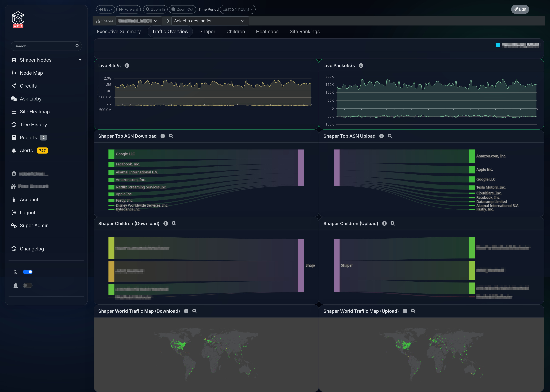This screenshot has width=550, height=392.
Task: Switch to the Heatmaps tab
Action: 267,32
